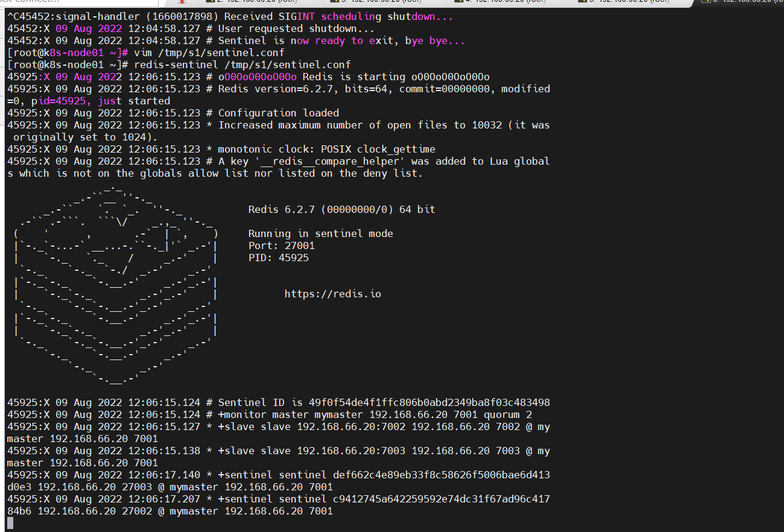
Task: Click the '__redis__compare_helper' key name
Action: 329,161
